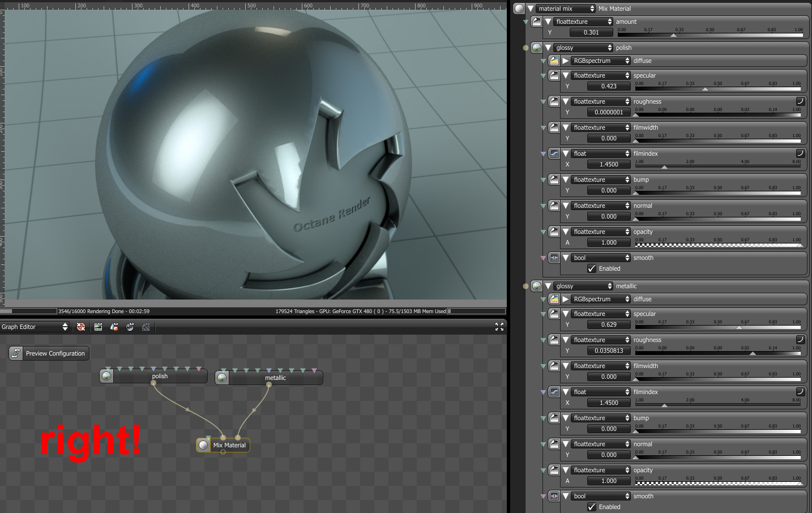Viewport: 812px width, 513px height.
Task: Select the Mix Material node in the graph
Action: click(x=223, y=445)
